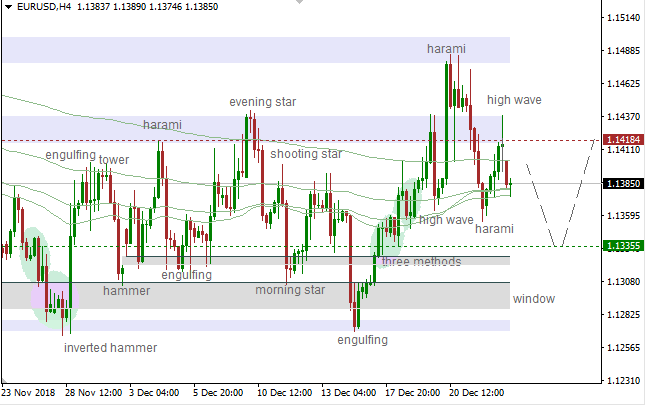Click the pink highlight above the inverted hammer
The image size is (645, 405).
(52, 297)
